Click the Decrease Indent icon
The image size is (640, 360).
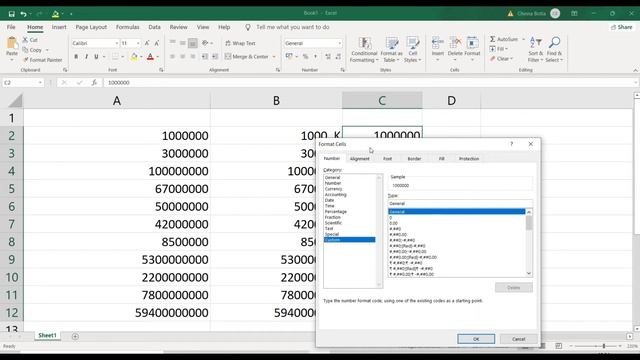tap(205, 57)
